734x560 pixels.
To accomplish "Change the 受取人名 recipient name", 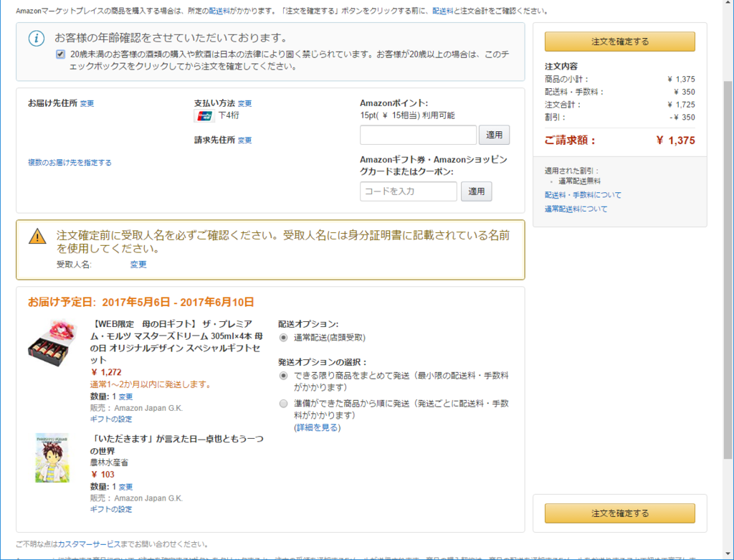I will pos(138,265).
